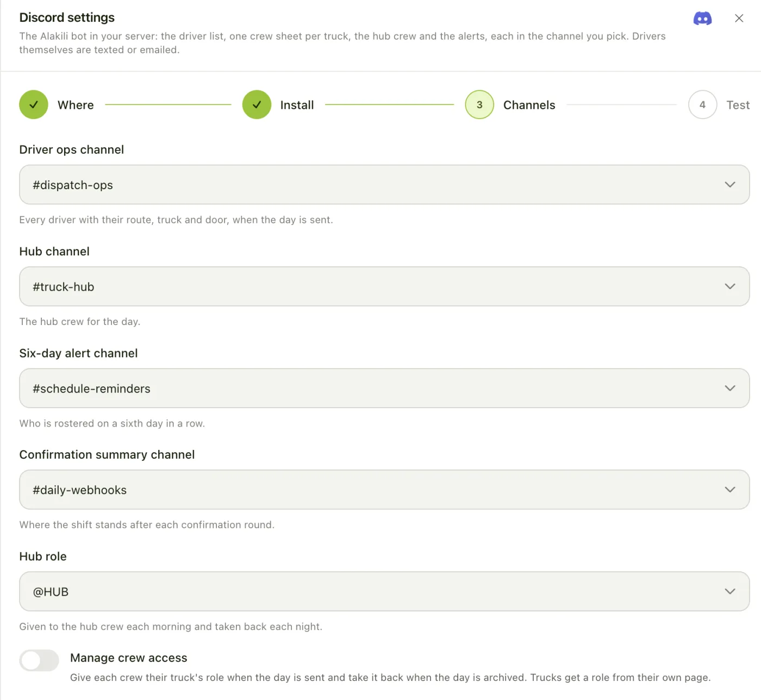Click the Manage crew access label

click(x=129, y=658)
